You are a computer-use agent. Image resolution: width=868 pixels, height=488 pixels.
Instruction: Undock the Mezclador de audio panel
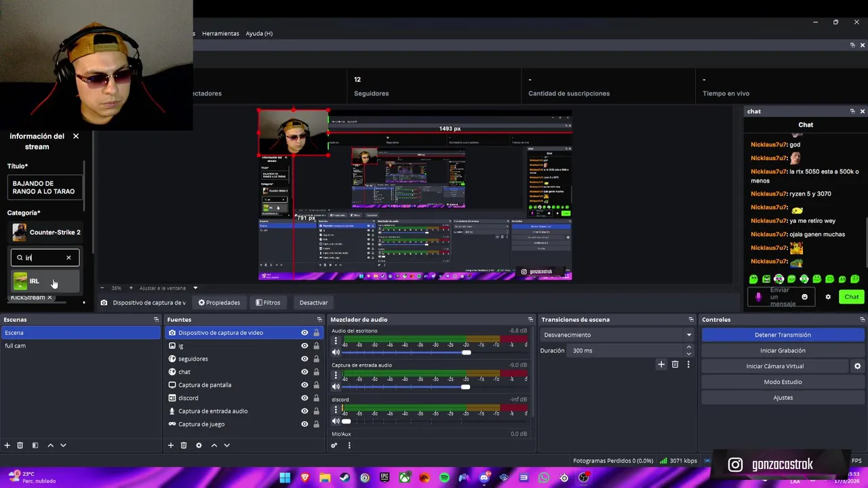click(530, 319)
